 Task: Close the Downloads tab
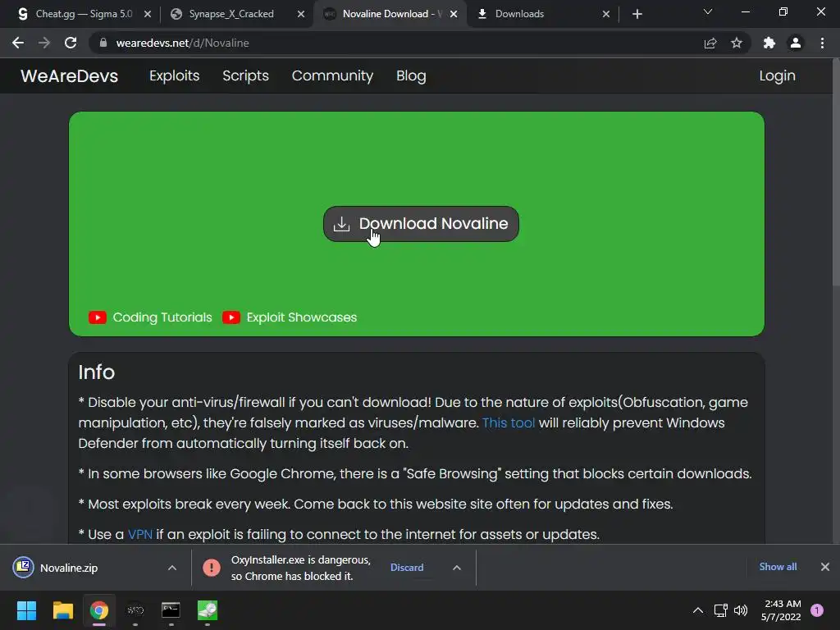pyautogui.click(x=606, y=14)
